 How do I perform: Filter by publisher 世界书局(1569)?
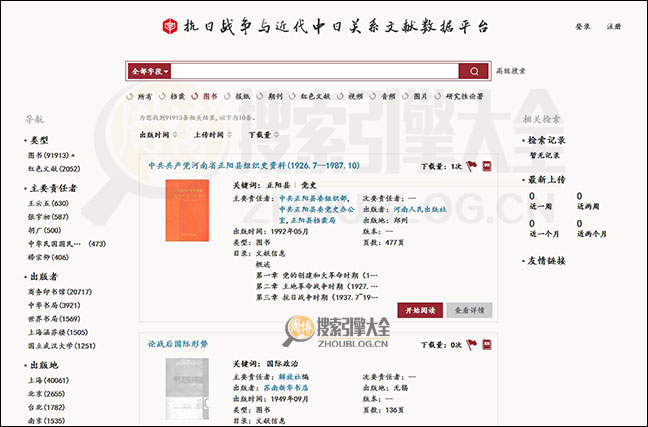[x=54, y=319]
